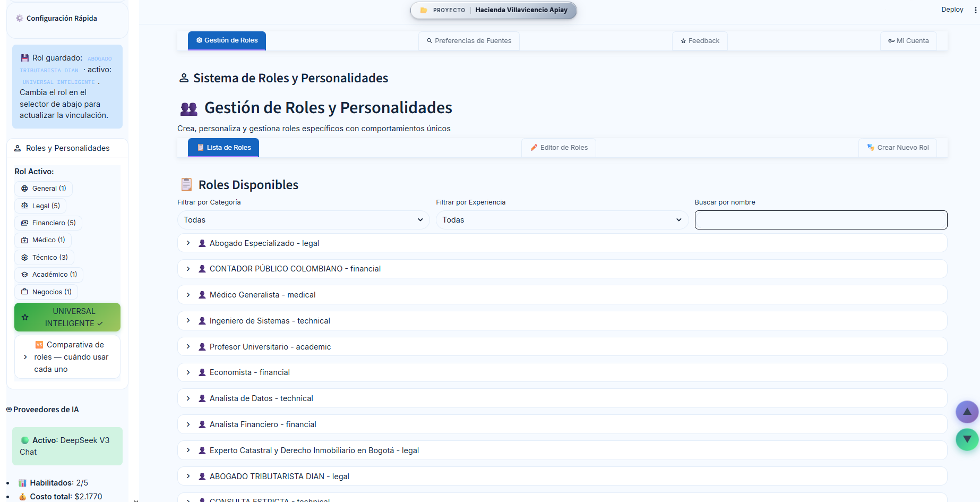
Task: Open the Filtrar por Experiencia dropdown
Action: [562, 220]
